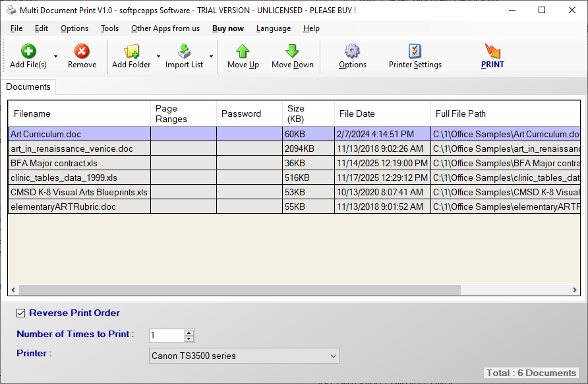588x384 pixels.
Task: Increase Number of Times to Print with stepper
Action: [x=188, y=332]
